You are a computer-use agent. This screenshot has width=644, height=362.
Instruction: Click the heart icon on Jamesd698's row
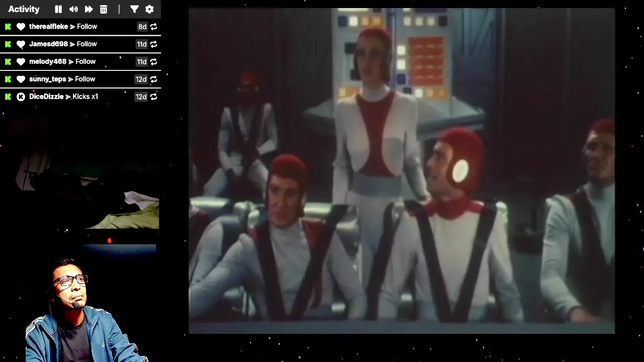21,44
